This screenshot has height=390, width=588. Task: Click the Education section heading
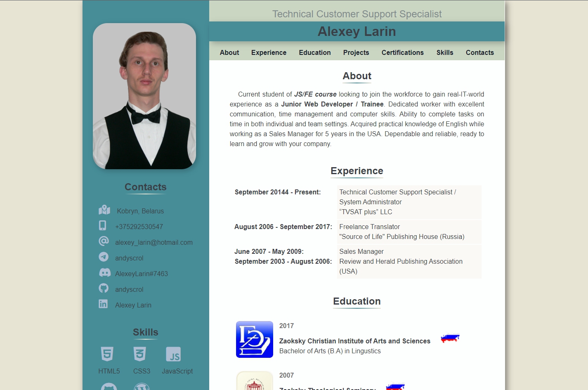click(357, 301)
